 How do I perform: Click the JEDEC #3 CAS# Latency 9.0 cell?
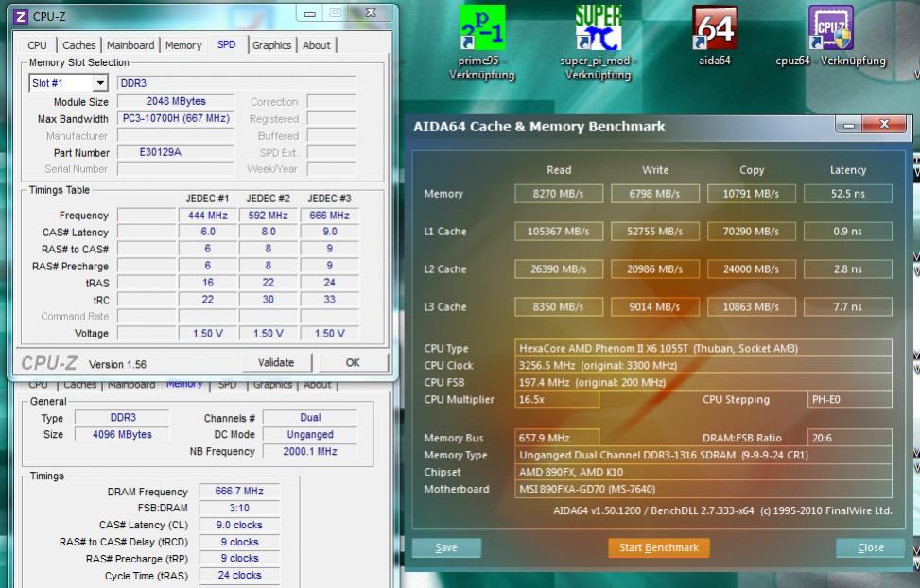[329, 232]
